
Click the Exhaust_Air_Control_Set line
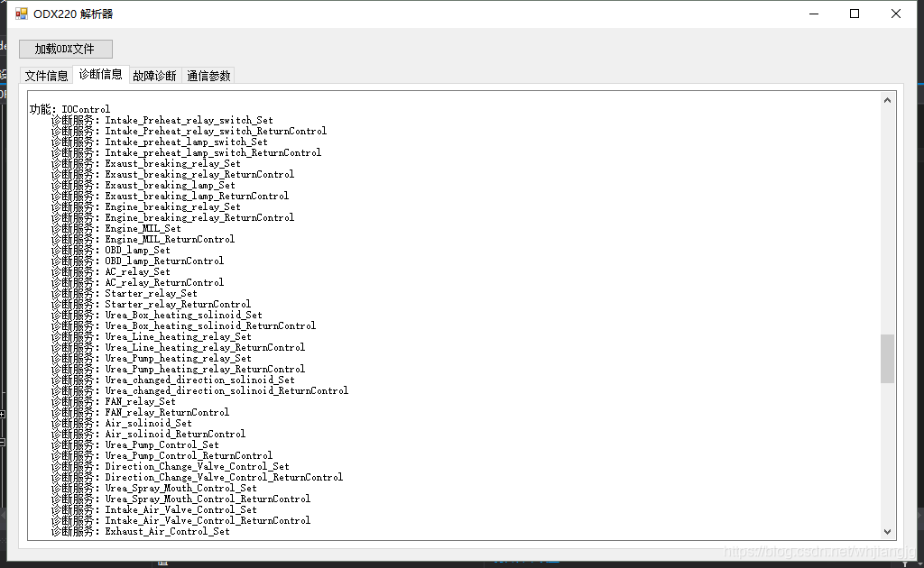click(x=141, y=532)
